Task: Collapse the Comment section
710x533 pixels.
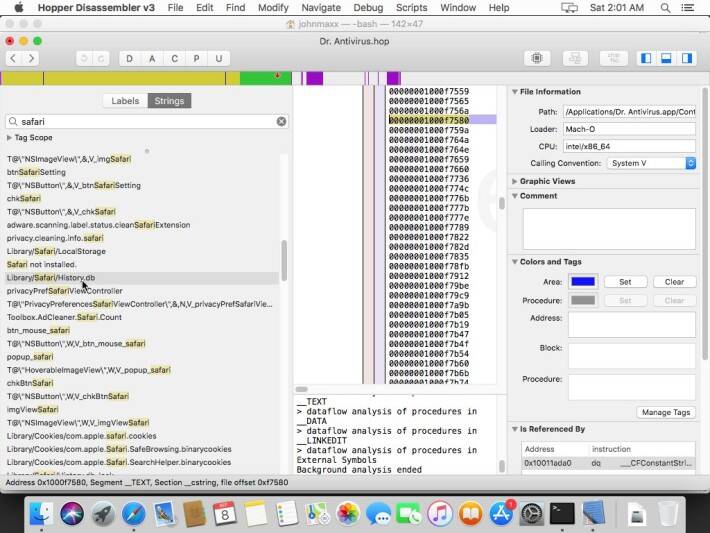Action: click(515, 196)
